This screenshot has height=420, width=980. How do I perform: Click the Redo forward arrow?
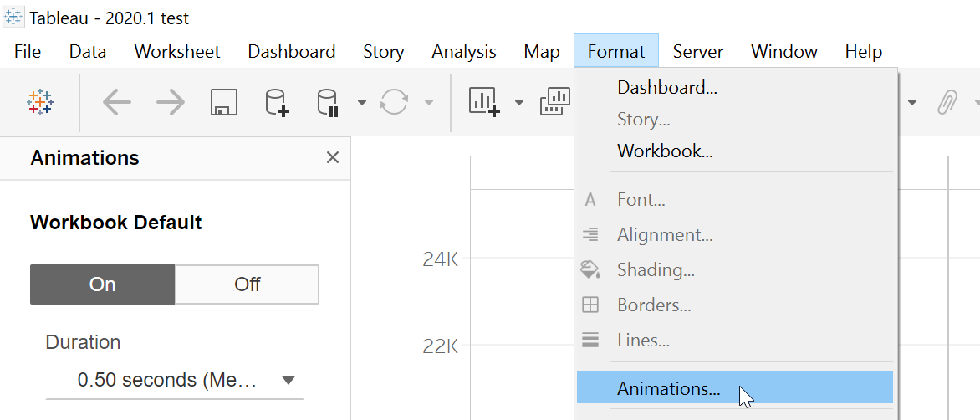[x=171, y=103]
